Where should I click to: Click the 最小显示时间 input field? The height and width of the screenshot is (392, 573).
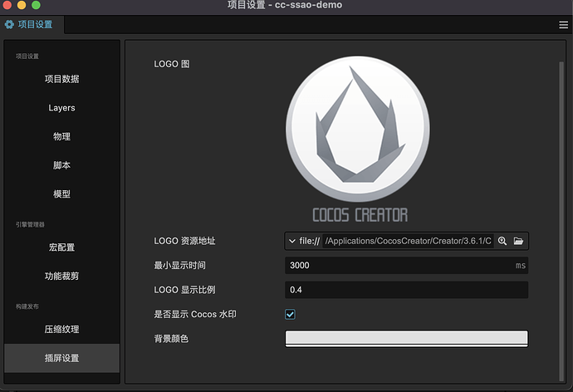pyautogui.click(x=406, y=265)
